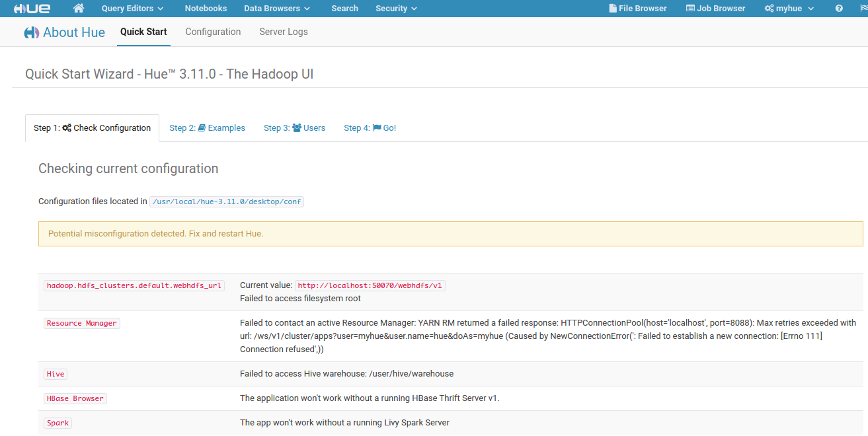The width and height of the screenshot is (868, 436).
Task: Switch to the Configuration tab
Action: pyautogui.click(x=213, y=32)
